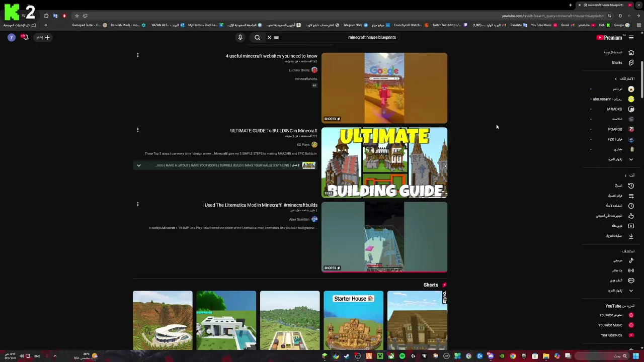The image size is (644, 362).
Task: Open the account avatar menu
Action: coord(11,37)
